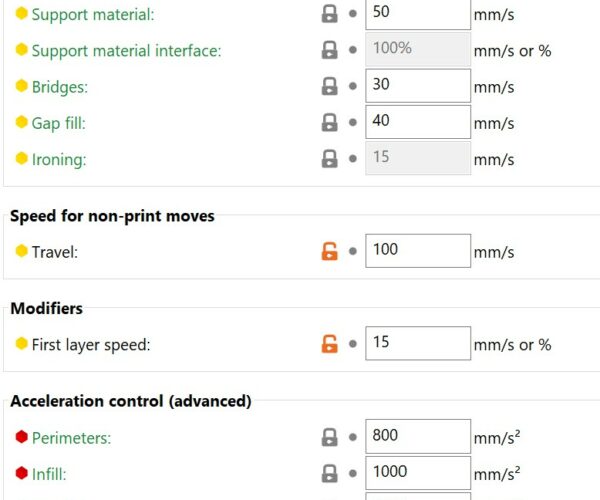Click the Perimeters acceleration input field
Image resolution: width=600 pixels, height=500 pixels.
click(418, 436)
